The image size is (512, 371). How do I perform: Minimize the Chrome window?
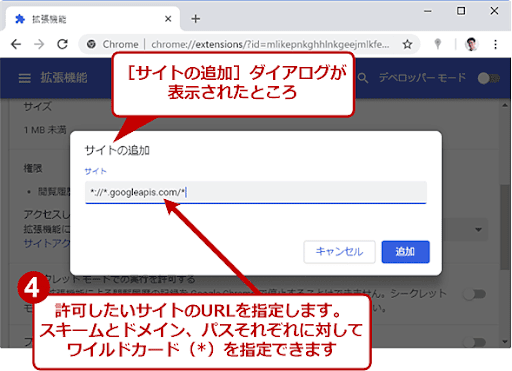coord(428,11)
